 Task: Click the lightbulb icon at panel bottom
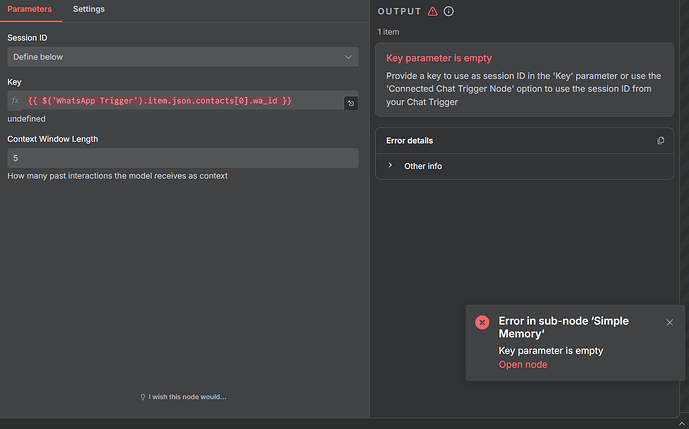[143, 397]
